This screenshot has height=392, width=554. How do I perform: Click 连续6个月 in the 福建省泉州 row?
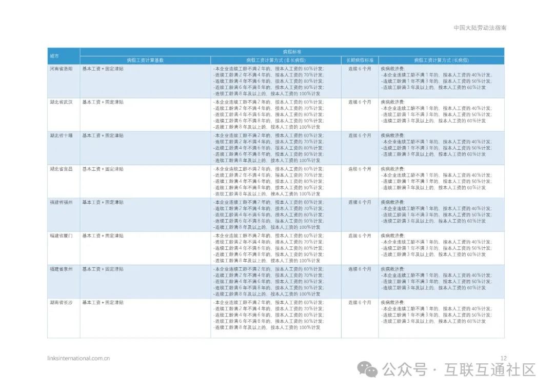pyautogui.click(x=360, y=269)
